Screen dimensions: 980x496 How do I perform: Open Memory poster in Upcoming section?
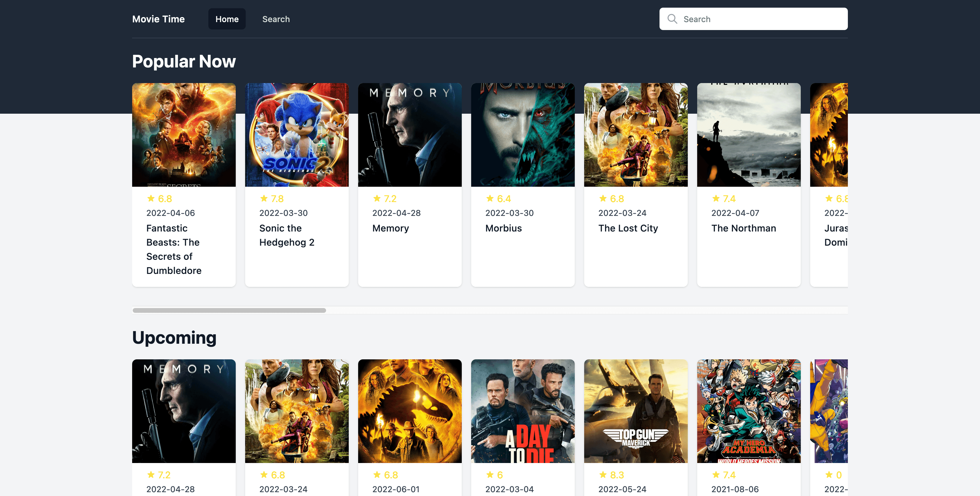pyautogui.click(x=184, y=411)
